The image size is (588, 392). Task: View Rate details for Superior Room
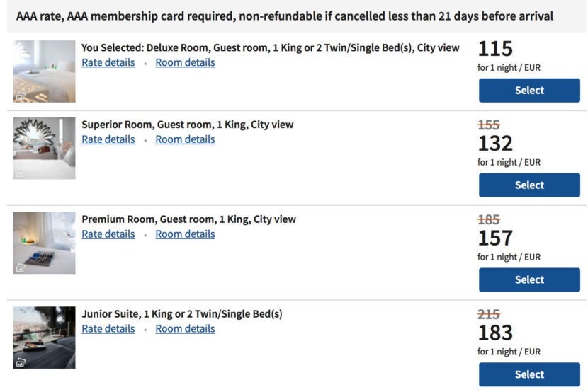pyautogui.click(x=108, y=139)
